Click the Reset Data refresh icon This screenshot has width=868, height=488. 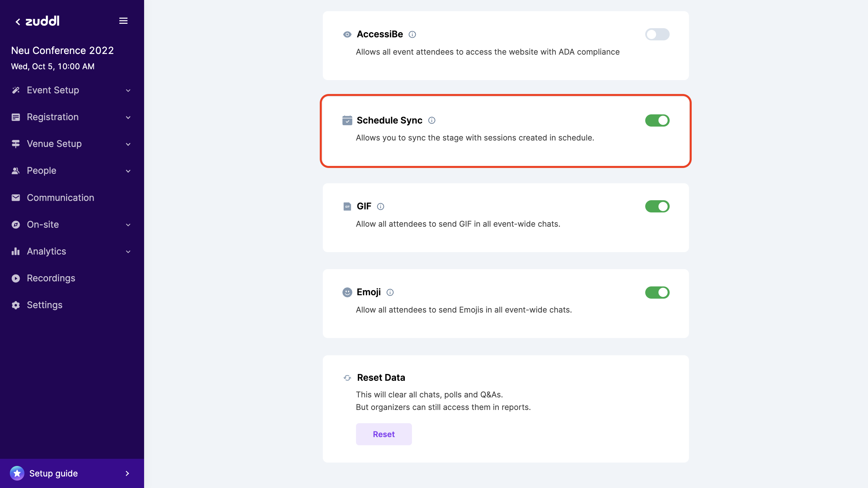pos(347,377)
